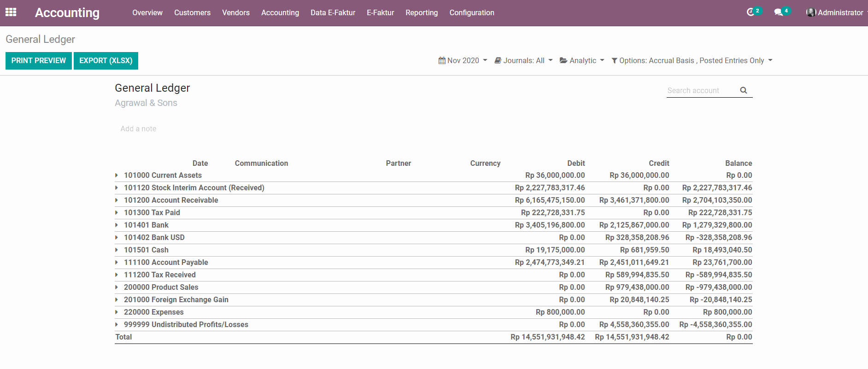Open the apps grid menu icon
Image resolution: width=868 pixels, height=369 pixels.
pyautogui.click(x=11, y=12)
